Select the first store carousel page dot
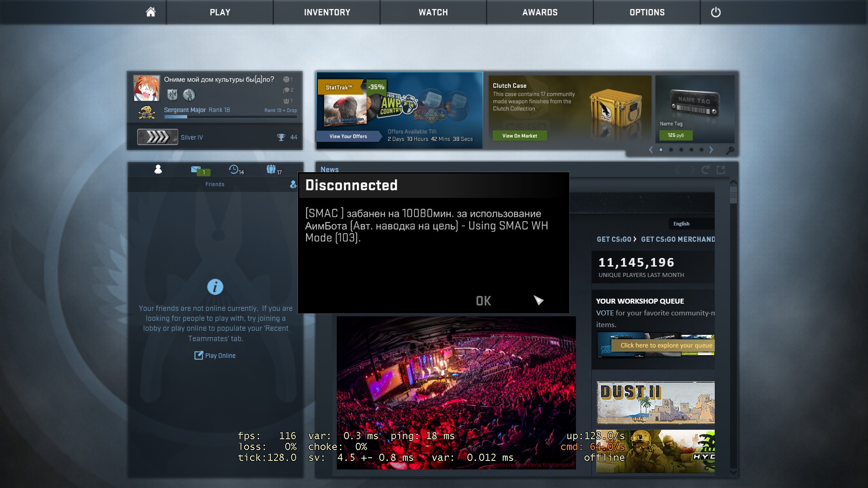868x488 pixels. point(661,150)
